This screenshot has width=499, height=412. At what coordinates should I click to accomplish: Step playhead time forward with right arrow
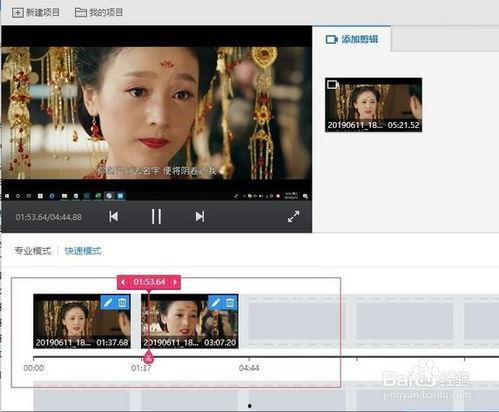pyautogui.click(x=175, y=282)
